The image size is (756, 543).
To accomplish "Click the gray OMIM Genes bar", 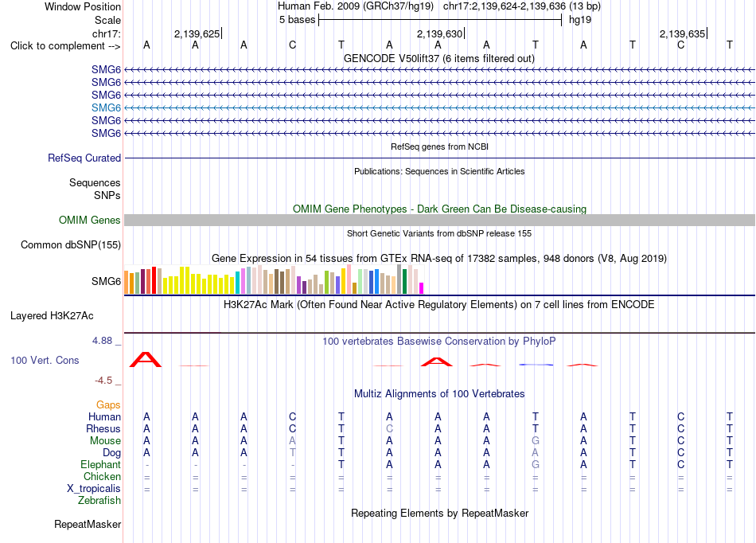I will coord(439,220).
